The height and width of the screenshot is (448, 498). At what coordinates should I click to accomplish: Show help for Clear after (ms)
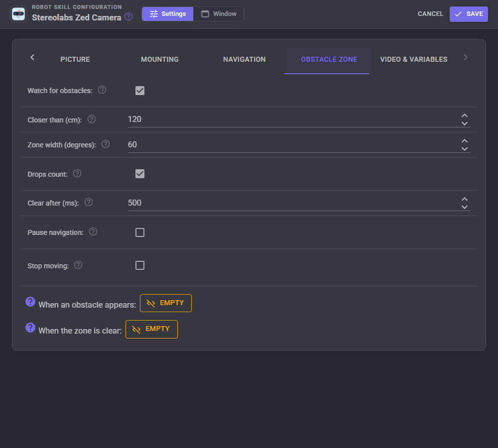pyautogui.click(x=89, y=202)
